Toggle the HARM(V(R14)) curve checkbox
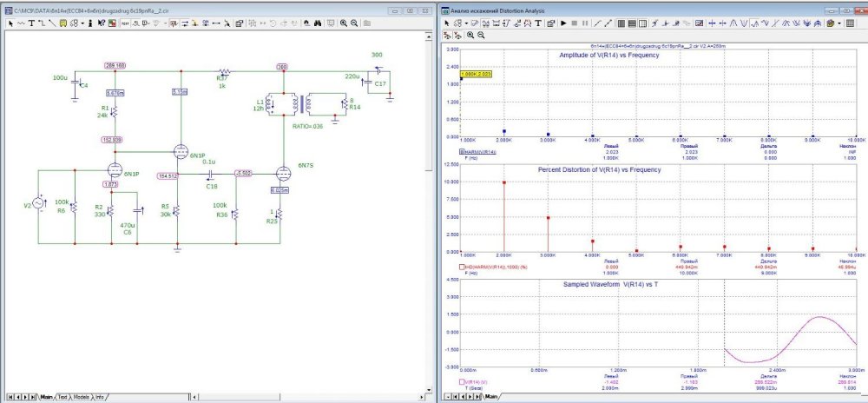Screen dimensions: 868x403 (x=462, y=152)
